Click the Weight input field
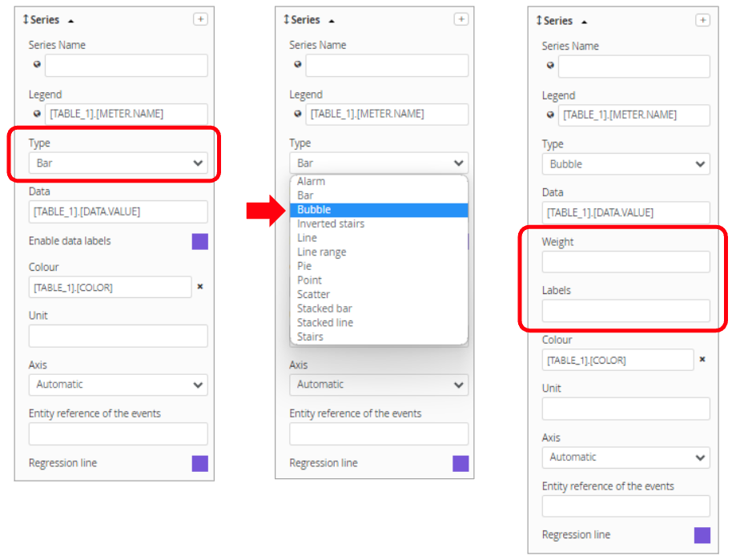This screenshot has height=560, width=736. [x=625, y=262]
